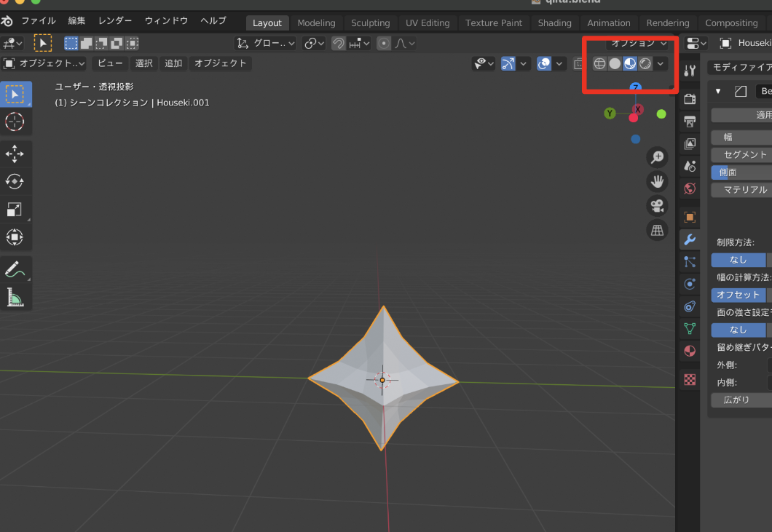Open the Scene properties tab
This screenshot has width=772, height=532.
point(690,167)
